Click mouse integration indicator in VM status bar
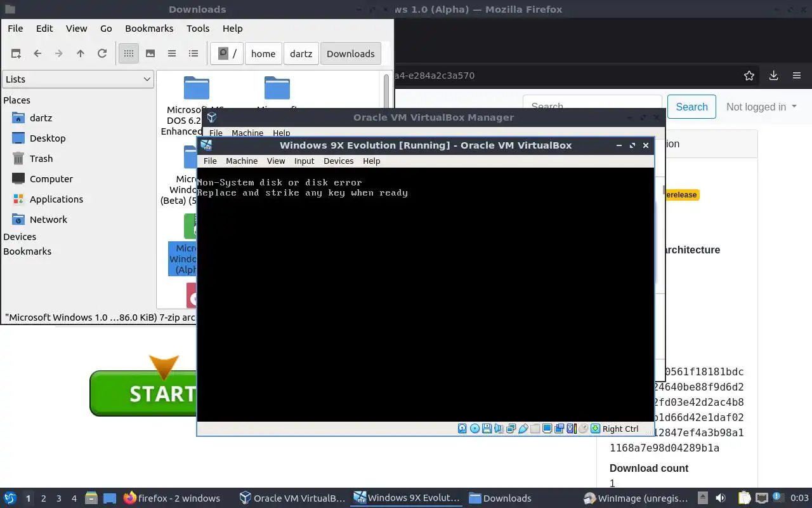 584,429
